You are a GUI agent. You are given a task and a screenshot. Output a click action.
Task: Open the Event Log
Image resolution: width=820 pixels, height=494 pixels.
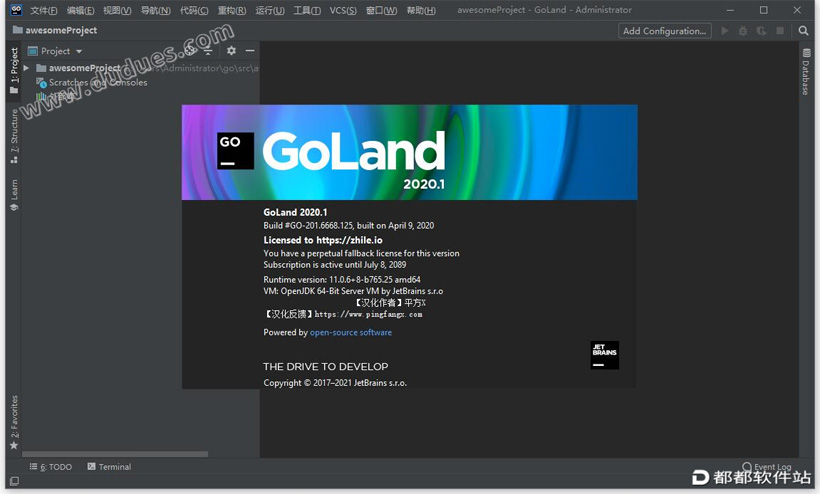(767, 467)
